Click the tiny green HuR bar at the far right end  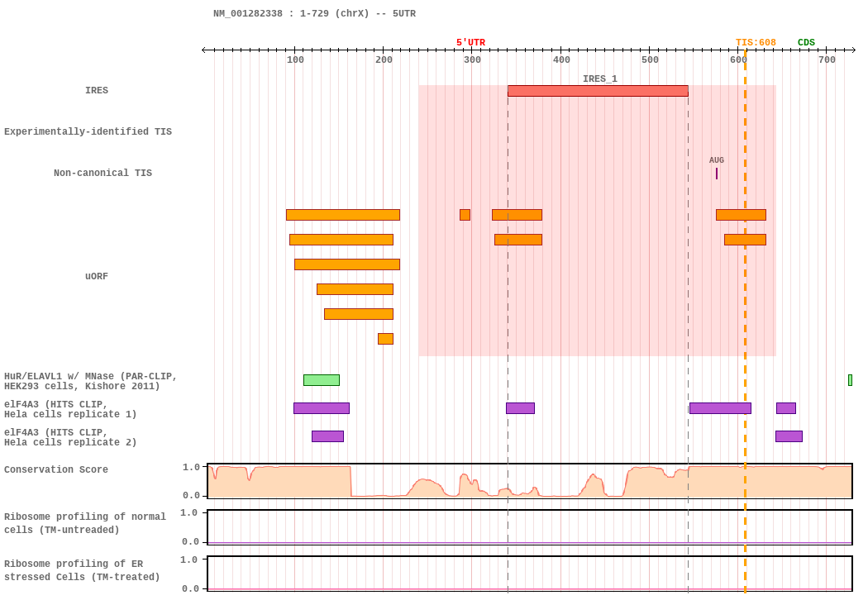pyautogui.click(x=851, y=380)
